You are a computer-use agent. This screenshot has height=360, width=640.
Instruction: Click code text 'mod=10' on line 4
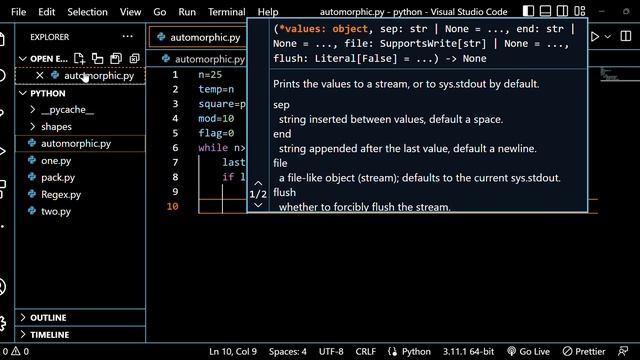[216, 119]
